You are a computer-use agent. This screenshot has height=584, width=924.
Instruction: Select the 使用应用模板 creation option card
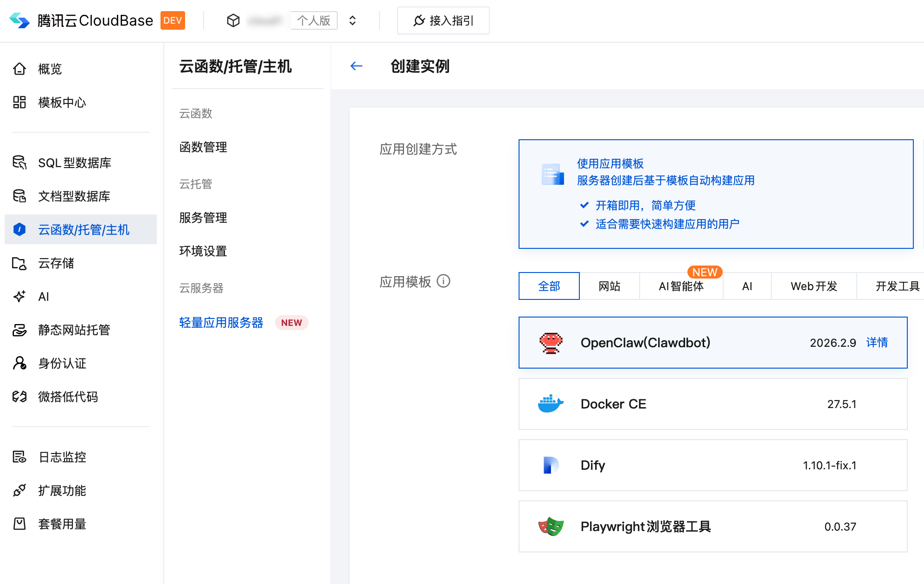[715, 194]
